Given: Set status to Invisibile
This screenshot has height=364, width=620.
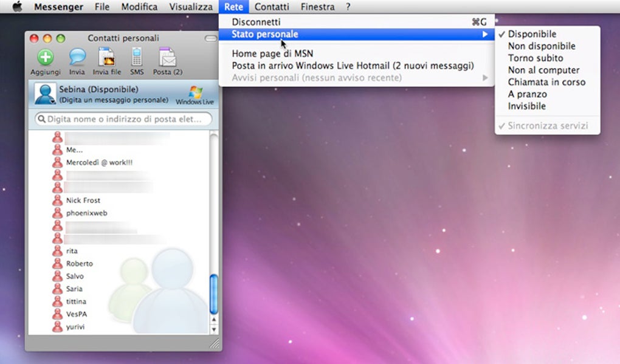Looking at the screenshot, I should [526, 106].
